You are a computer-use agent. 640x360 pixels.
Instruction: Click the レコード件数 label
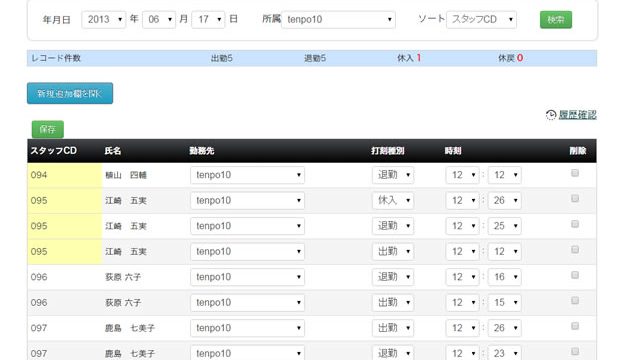tap(56, 58)
